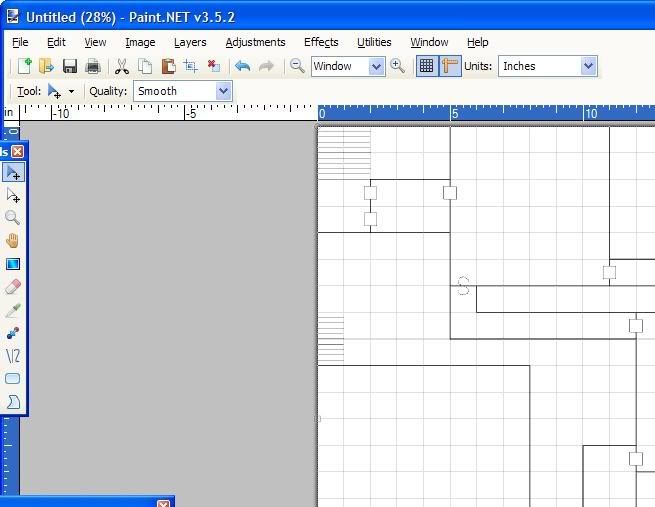655x507 pixels.
Task: Undo the last action
Action: [242, 66]
